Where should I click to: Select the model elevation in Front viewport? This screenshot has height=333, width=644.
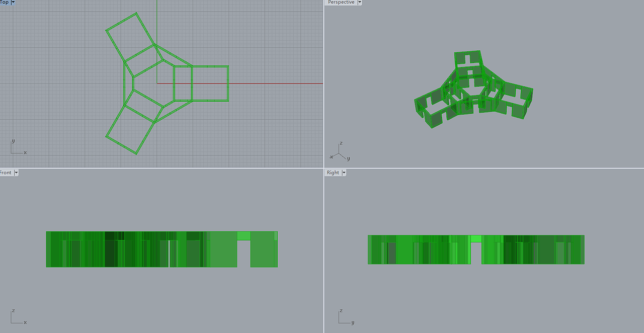[162, 249]
